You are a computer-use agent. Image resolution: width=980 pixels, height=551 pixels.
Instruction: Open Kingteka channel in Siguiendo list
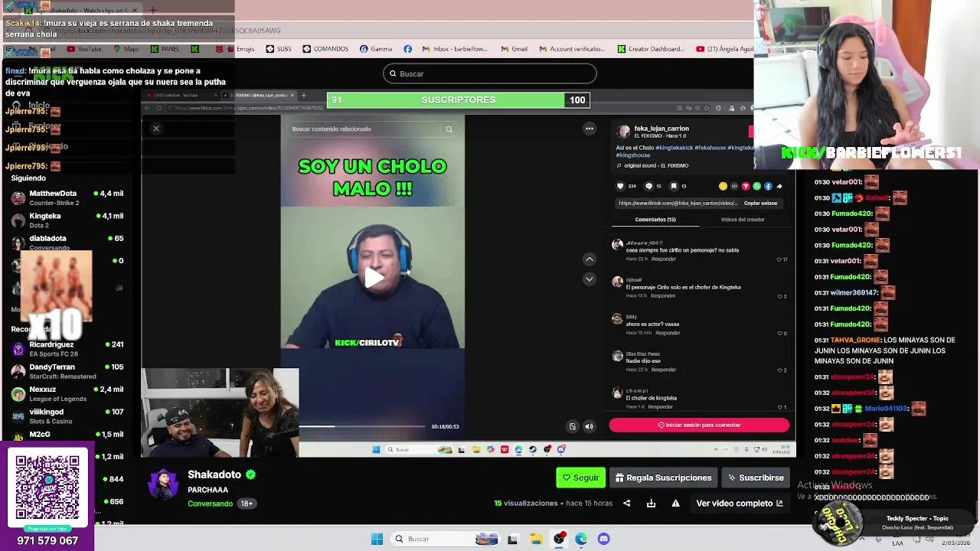[x=67, y=220]
